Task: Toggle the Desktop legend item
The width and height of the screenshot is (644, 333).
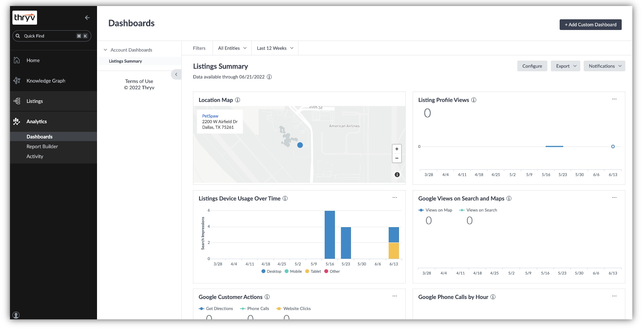Action: 271,271
